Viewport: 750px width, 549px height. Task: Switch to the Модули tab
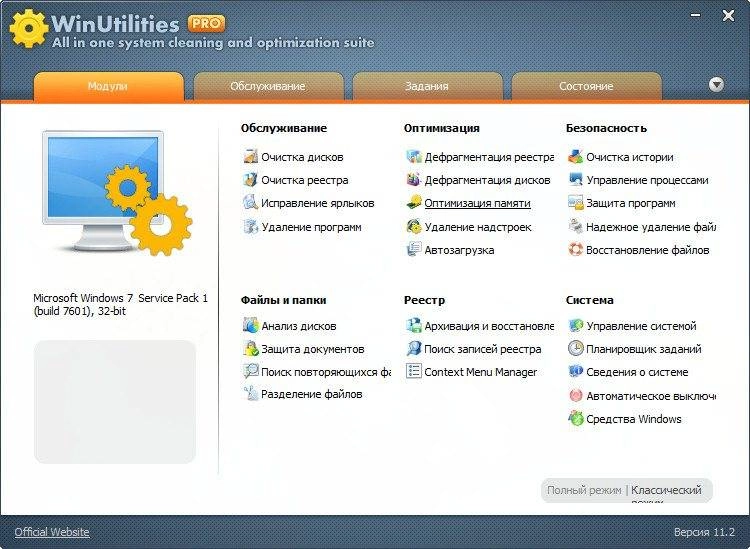click(109, 87)
